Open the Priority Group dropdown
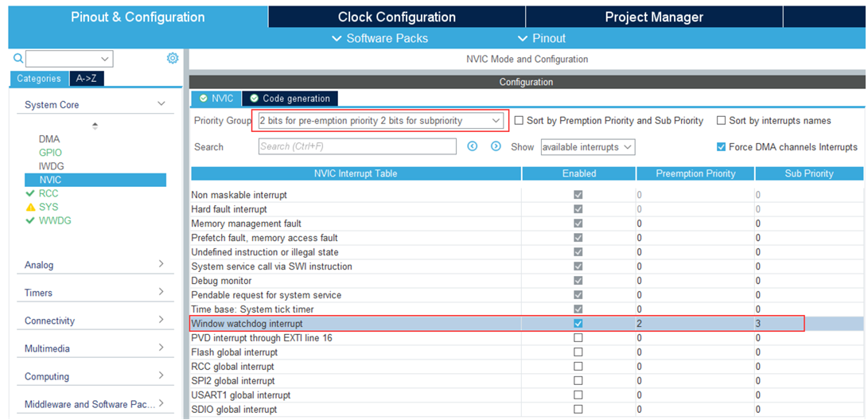Screen dimensions: 868x420 (380, 121)
